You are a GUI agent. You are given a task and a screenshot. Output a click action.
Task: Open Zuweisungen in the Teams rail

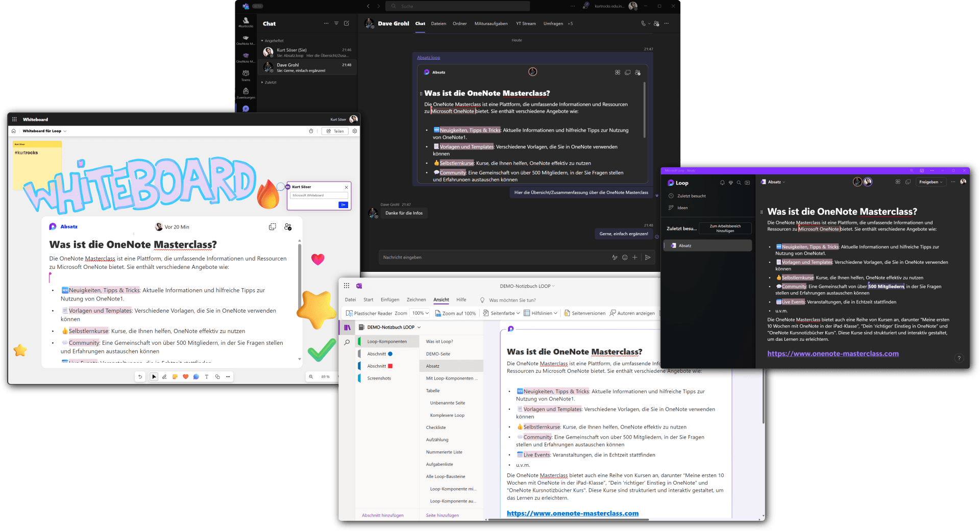click(x=246, y=93)
